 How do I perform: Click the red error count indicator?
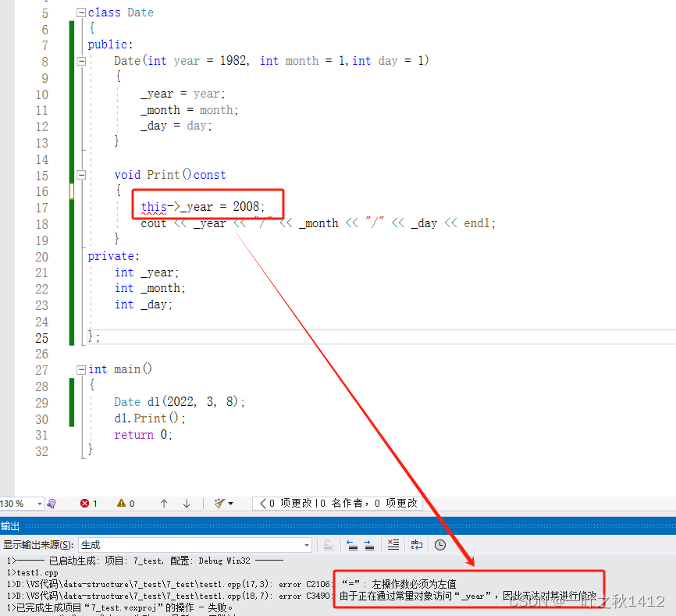(x=89, y=504)
